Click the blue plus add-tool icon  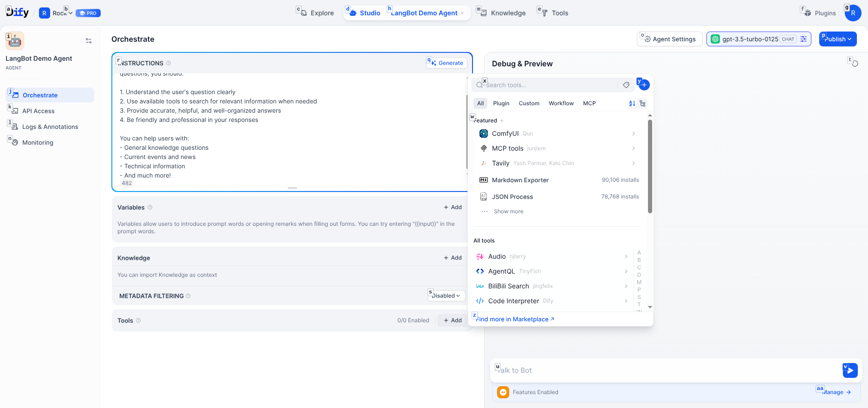point(644,85)
